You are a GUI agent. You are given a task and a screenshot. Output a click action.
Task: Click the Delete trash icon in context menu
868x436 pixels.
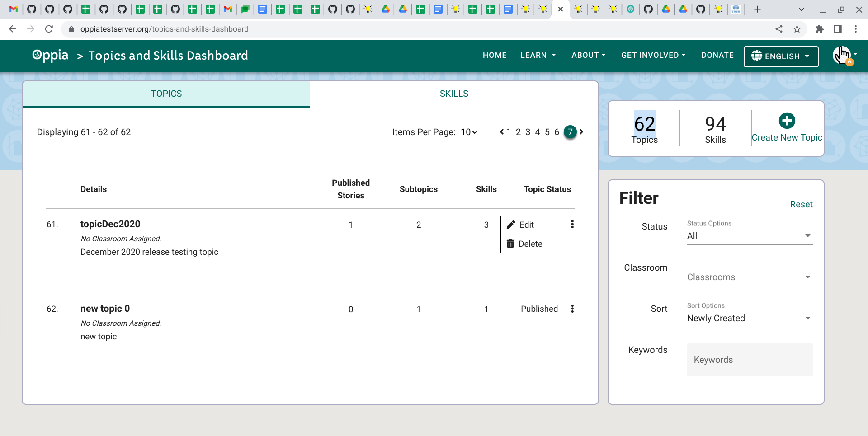tap(510, 244)
